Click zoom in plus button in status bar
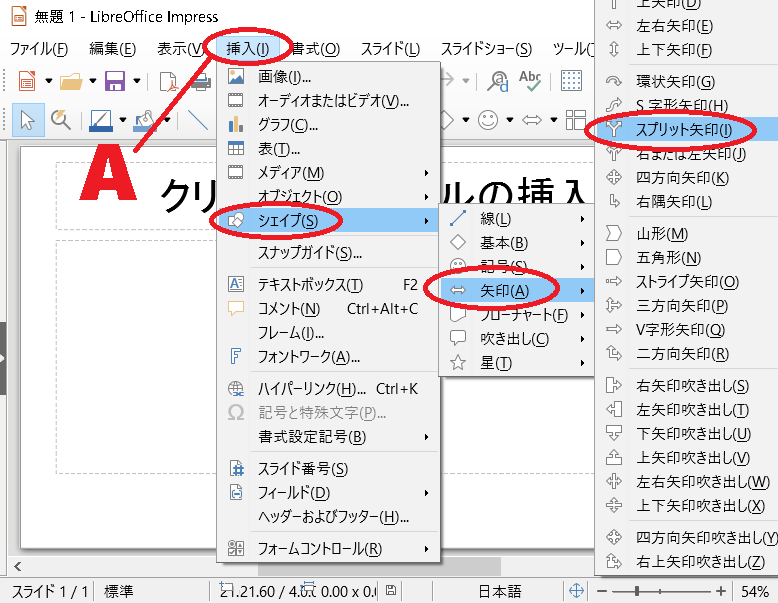 (x=721, y=591)
